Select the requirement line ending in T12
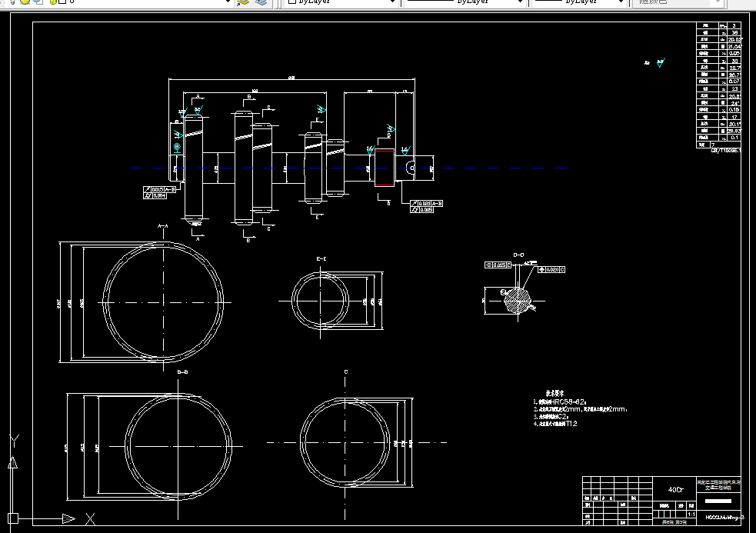The width and height of the screenshot is (756, 533). click(555, 424)
